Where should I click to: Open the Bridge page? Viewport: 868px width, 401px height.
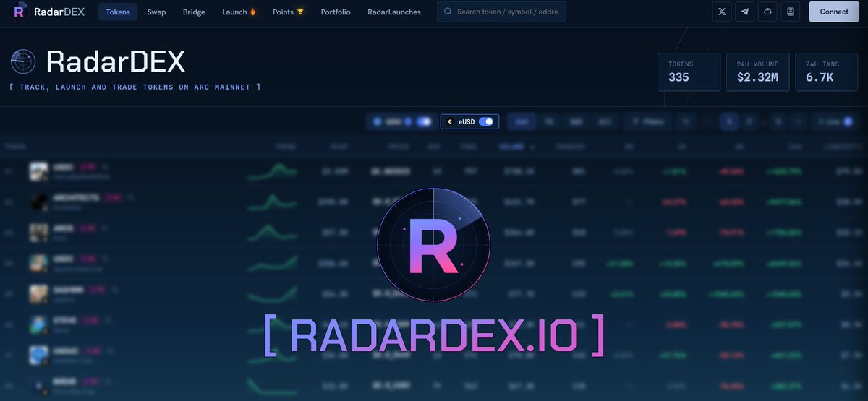[194, 12]
